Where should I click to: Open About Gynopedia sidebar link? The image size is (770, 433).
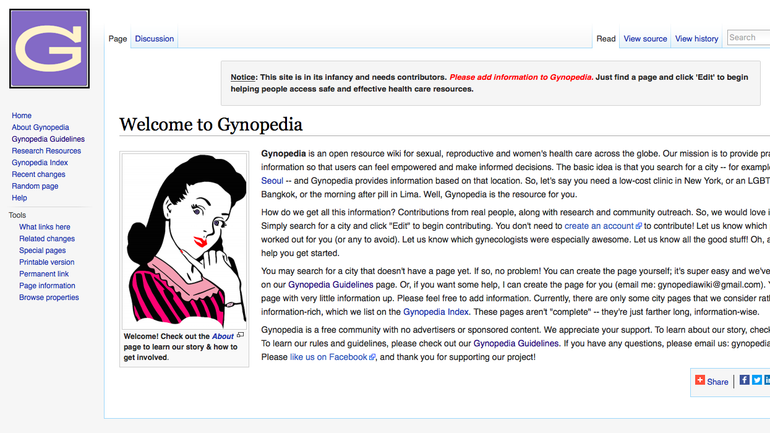[x=40, y=127]
